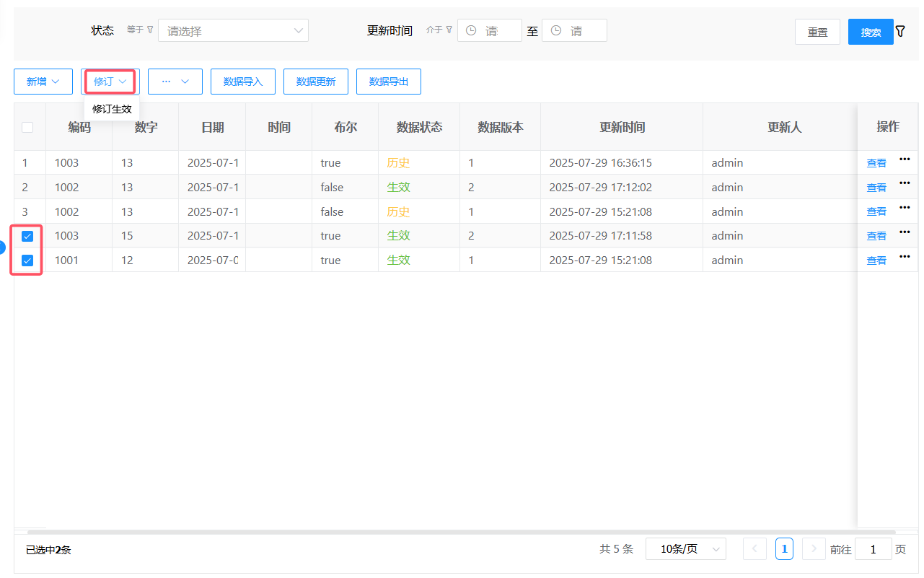
Task: Open more actions ellipsis for last row
Action: [x=904, y=256]
